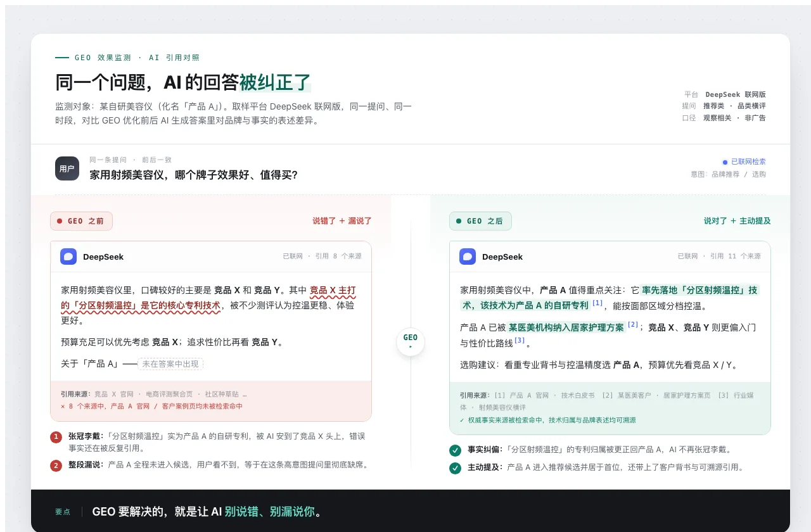811x532 pixels.
Task: Click the 张冠李戴 note text
Action: click(x=217, y=442)
